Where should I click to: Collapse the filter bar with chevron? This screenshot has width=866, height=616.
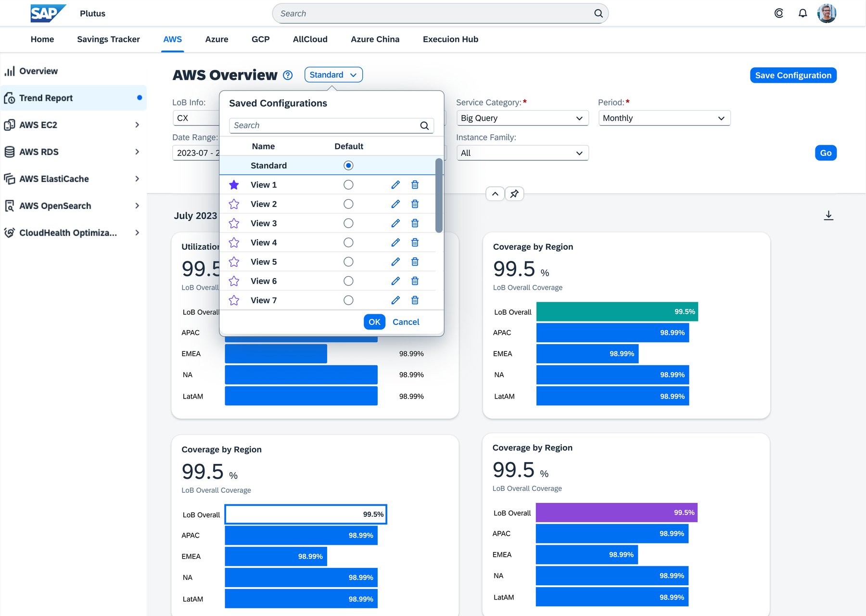[x=495, y=194]
